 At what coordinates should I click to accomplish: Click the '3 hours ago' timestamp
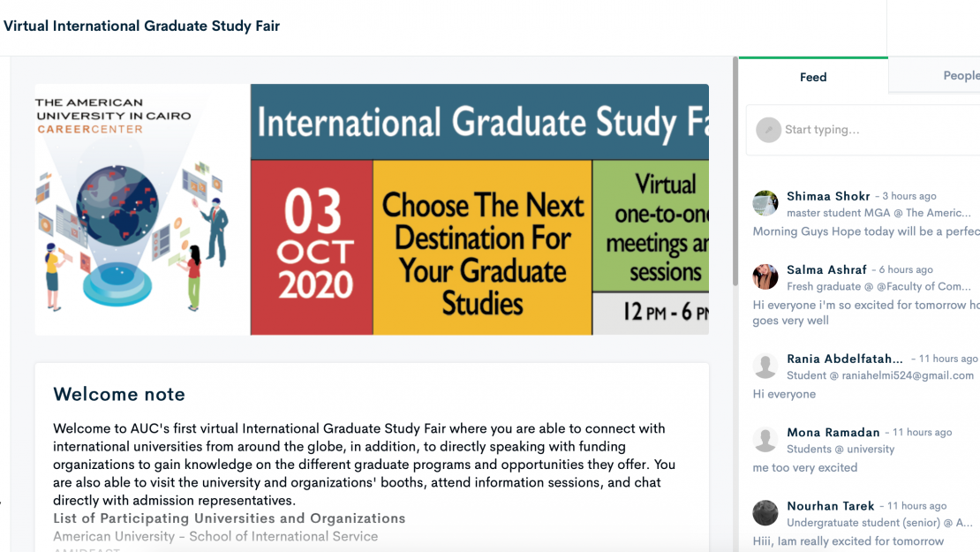(x=908, y=196)
